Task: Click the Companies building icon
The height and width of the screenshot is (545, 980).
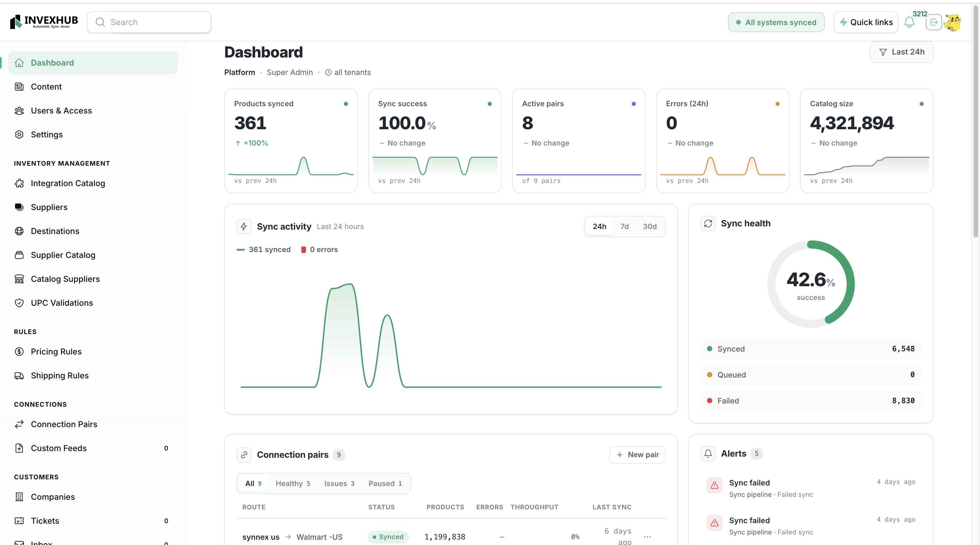Action: [19, 497]
